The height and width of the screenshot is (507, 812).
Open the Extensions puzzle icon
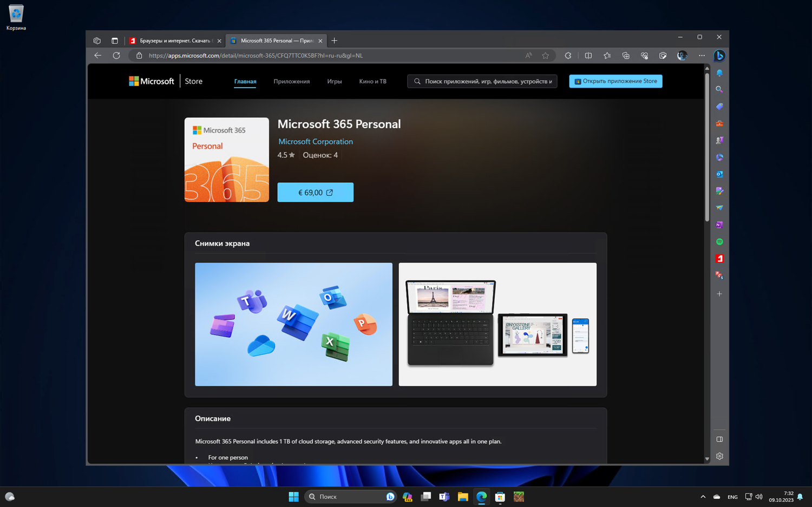[568, 55]
